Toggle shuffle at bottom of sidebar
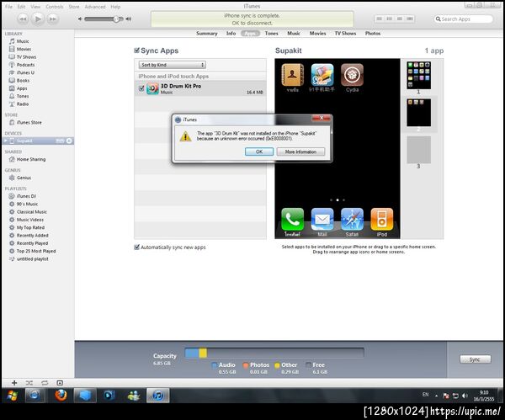The image size is (505, 420). pyautogui.click(x=29, y=383)
